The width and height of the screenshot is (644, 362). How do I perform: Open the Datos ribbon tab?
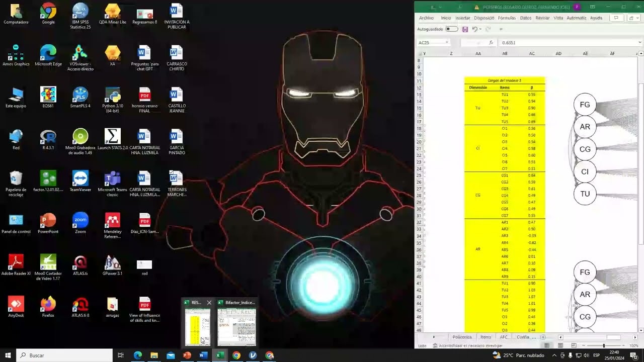point(526,18)
